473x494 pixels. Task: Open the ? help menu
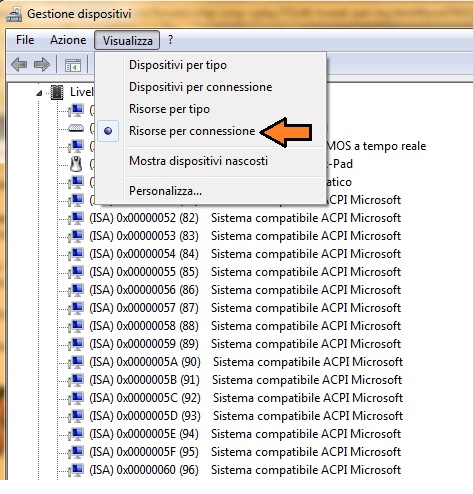170,40
